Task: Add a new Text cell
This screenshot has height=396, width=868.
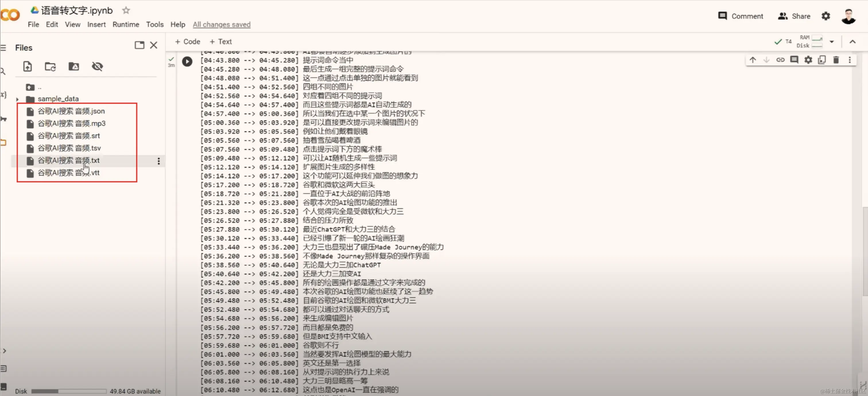Action: click(220, 41)
